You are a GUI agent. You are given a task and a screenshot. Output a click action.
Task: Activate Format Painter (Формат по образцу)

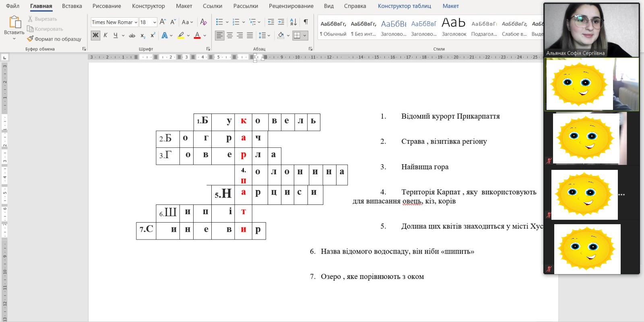pos(54,39)
